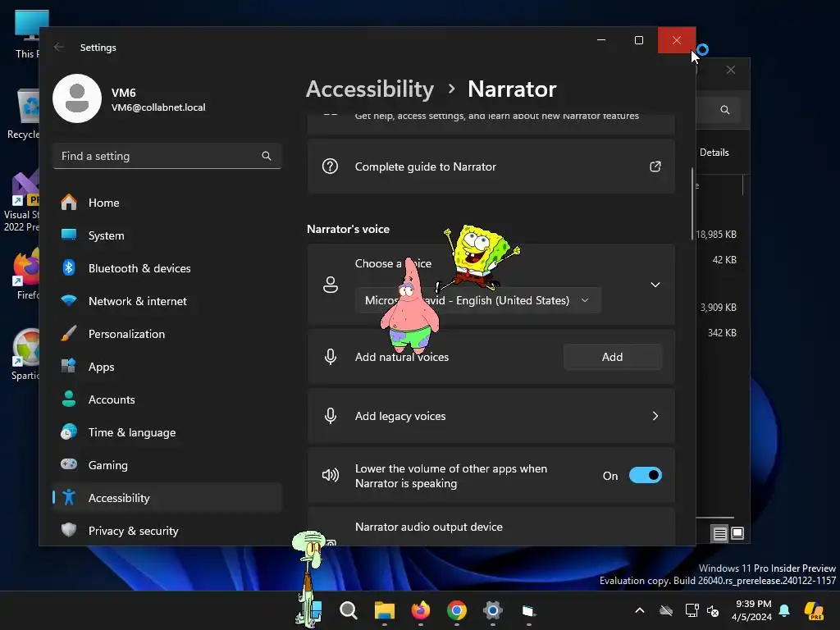Click the folder app icon right of Settings gear
840x630 pixels.
pos(529,610)
